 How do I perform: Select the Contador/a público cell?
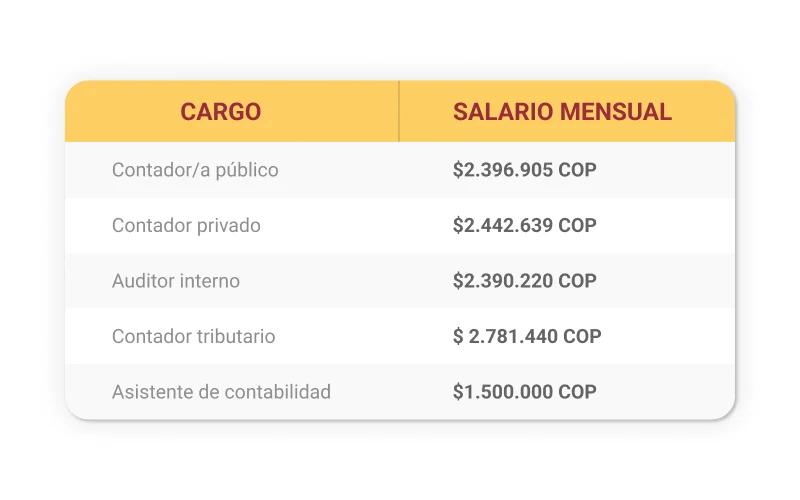click(195, 170)
